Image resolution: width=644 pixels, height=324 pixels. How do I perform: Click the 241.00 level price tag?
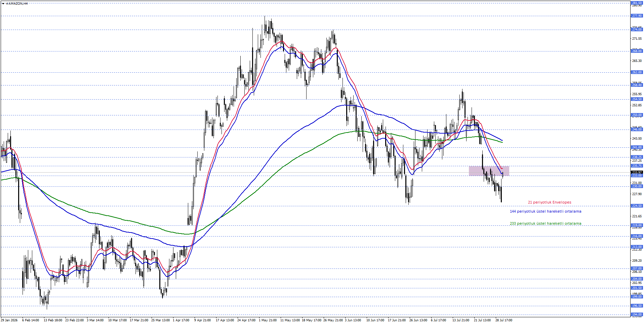point(637,147)
